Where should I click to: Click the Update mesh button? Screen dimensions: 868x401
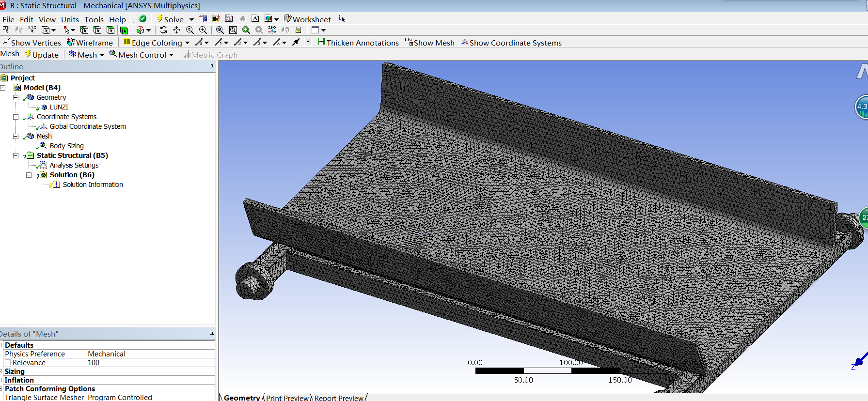tap(42, 55)
